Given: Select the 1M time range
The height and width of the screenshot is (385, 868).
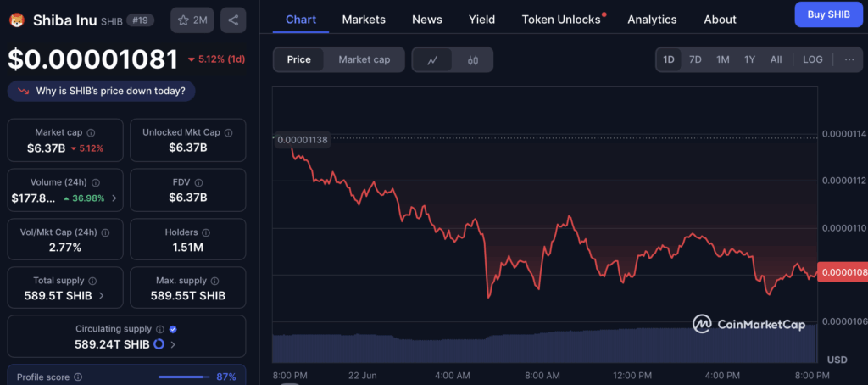Looking at the screenshot, I should click(722, 60).
